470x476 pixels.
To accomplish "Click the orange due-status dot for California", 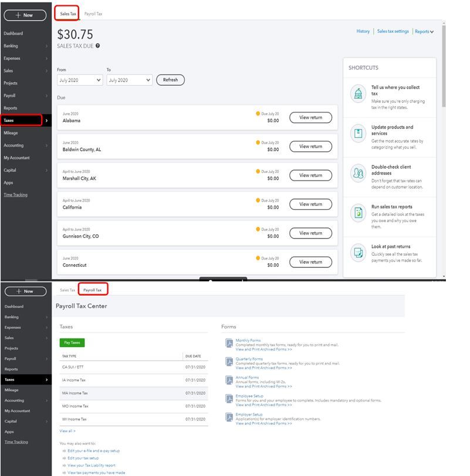I will coord(258,200).
